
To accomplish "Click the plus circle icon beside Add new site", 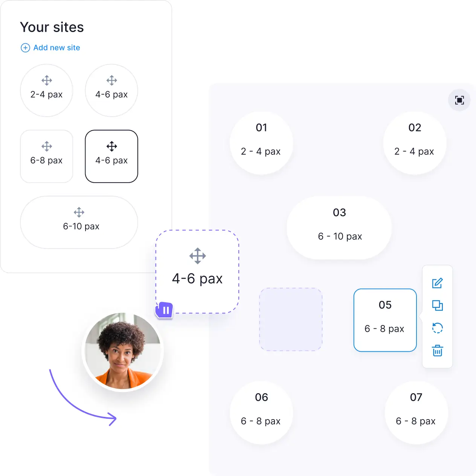I will pyautogui.click(x=25, y=48).
